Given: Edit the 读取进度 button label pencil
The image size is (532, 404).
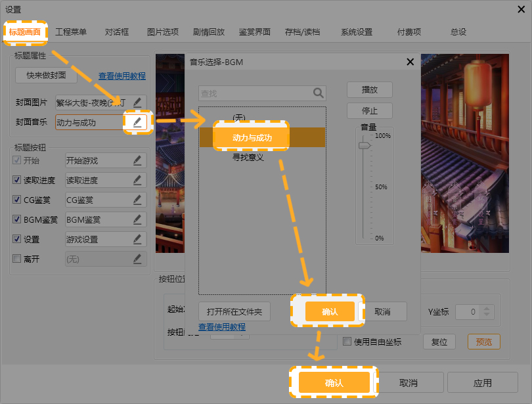Looking at the screenshot, I should pos(137,180).
